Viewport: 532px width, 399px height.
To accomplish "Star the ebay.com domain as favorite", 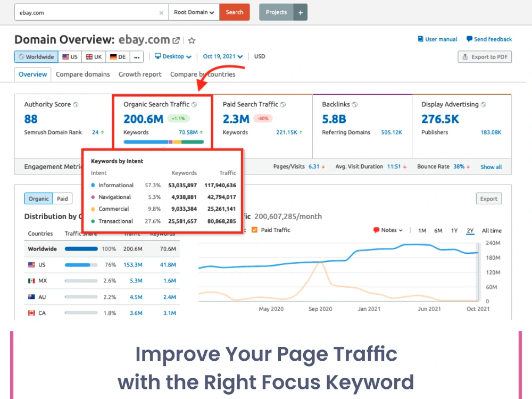I will [192, 40].
